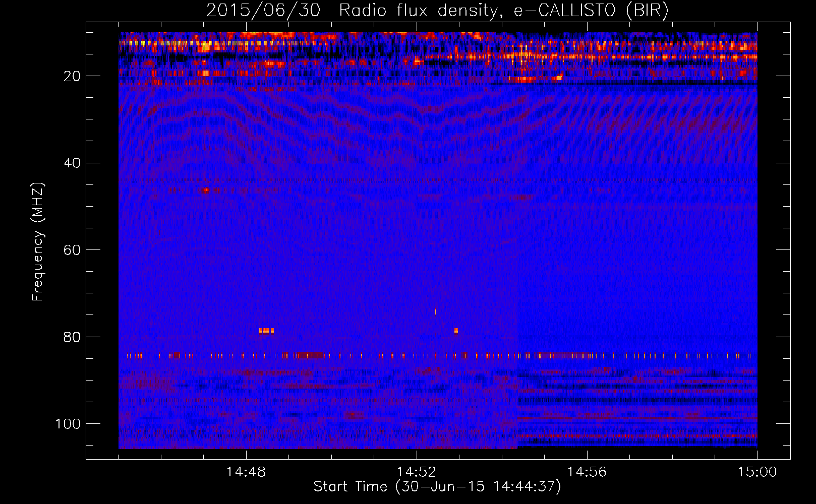Viewport: 816px width, 504px height.
Task: Click the '100' frequency tick label
Action: pos(68,424)
